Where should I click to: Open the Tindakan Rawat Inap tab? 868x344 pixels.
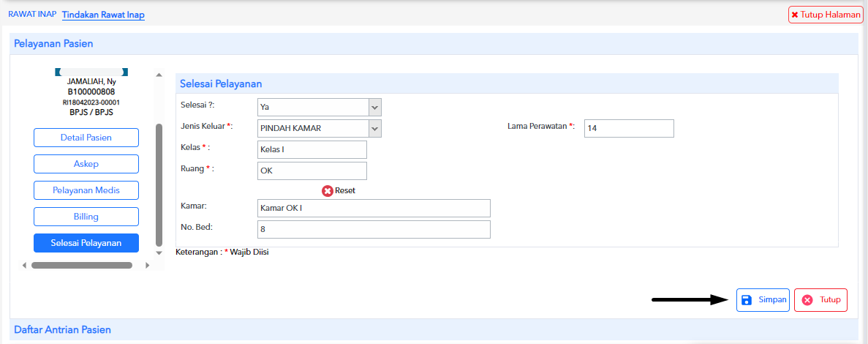click(104, 15)
